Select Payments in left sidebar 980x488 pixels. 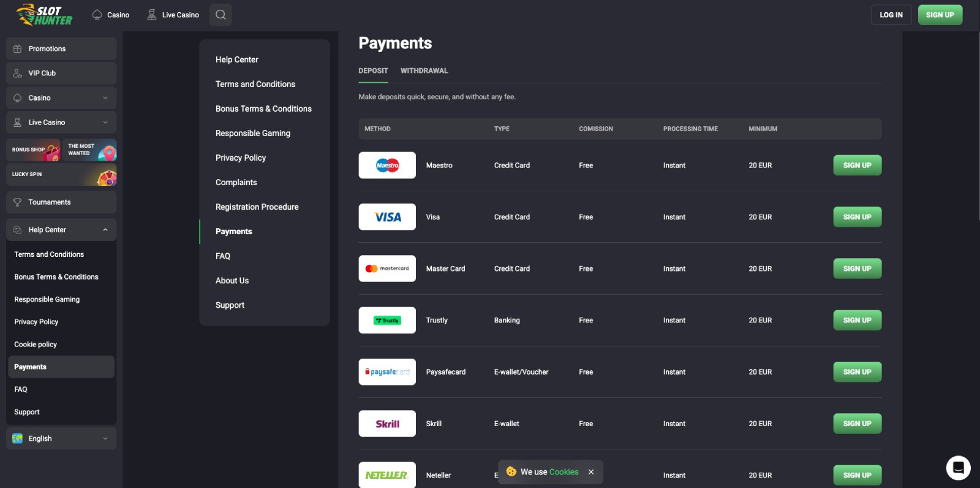point(61,367)
